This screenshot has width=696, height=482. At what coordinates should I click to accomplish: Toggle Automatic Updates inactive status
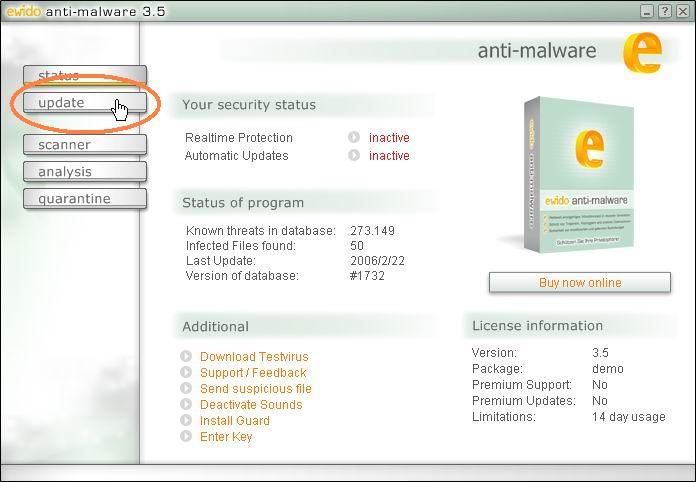[x=389, y=156]
